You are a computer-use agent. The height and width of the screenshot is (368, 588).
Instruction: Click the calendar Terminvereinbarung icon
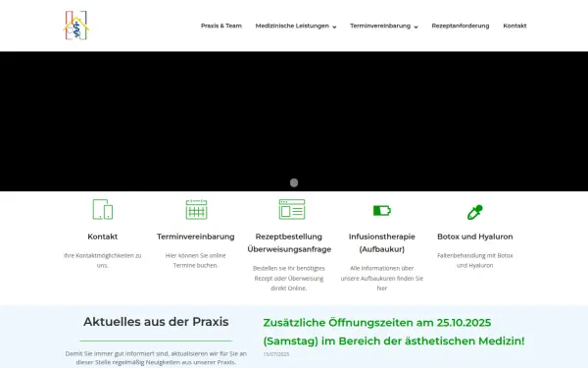pos(196,210)
